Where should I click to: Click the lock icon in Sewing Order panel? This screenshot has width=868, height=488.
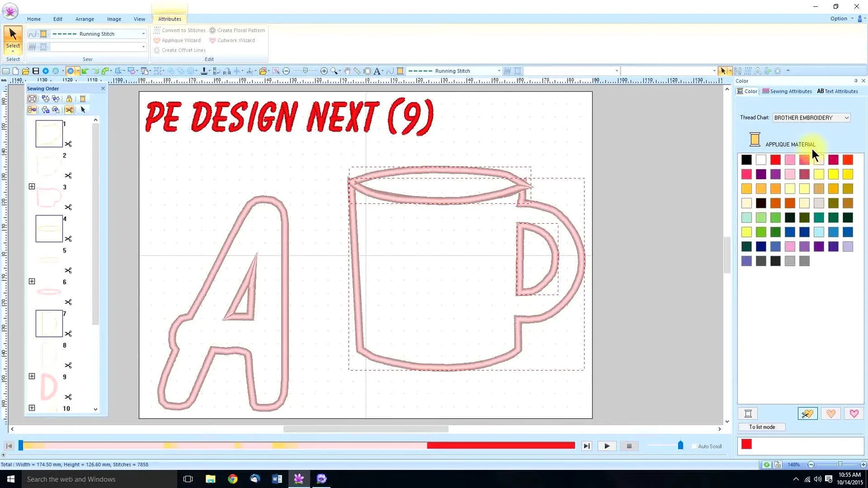coord(69,99)
